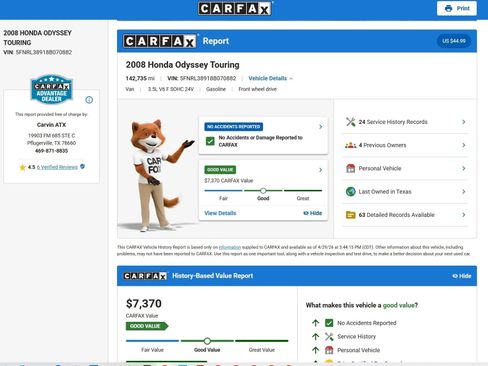Image resolution: width=488 pixels, height=366 pixels.
Task: Click CARFAX logo in History-Based Value header
Action: click(145, 276)
